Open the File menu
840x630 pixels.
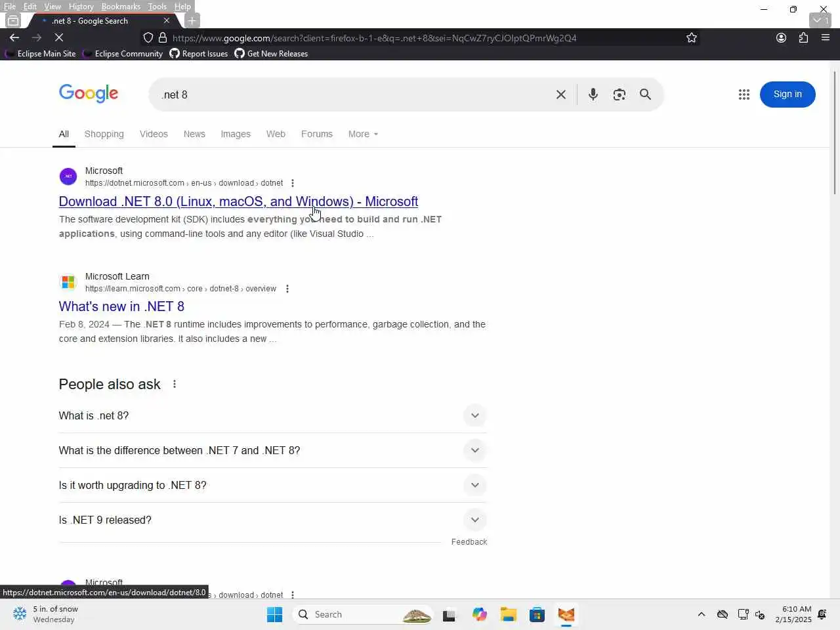10,7
